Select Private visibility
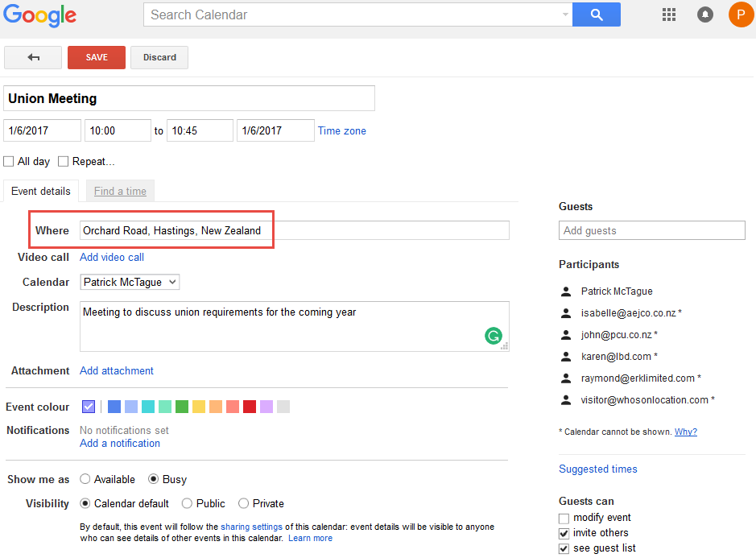The width and height of the screenshot is (756, 558). 243,503
